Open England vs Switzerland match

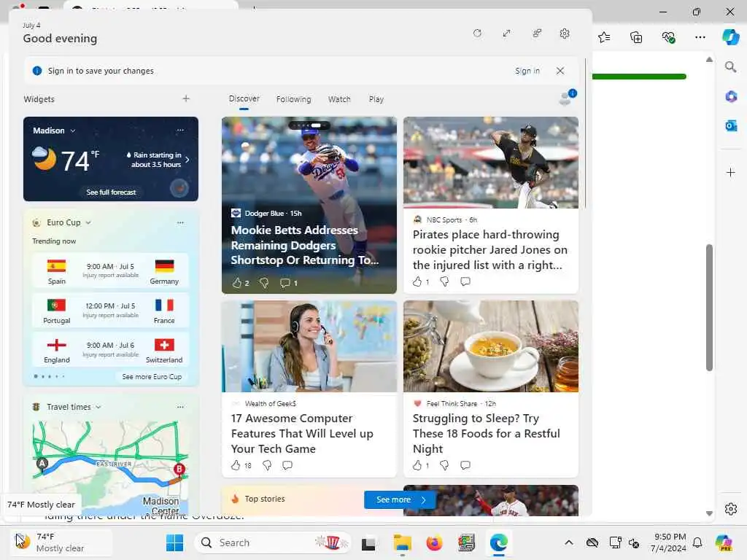tap(111, 350)
